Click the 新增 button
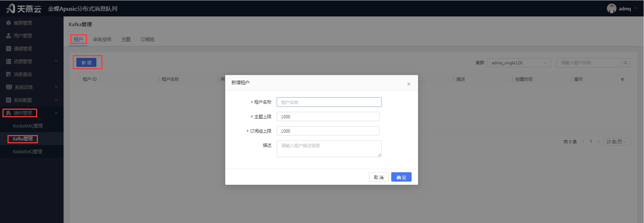 (86, 63)
